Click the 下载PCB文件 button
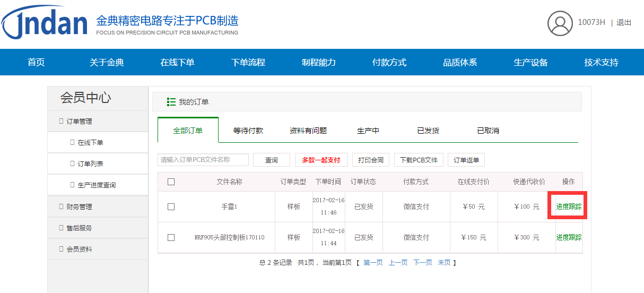The width and height of the screenshot is (644, 293). coord(419,160)
